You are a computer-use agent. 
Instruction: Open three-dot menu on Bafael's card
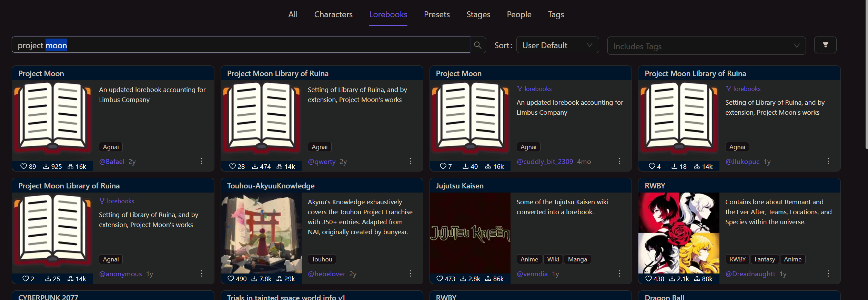point(202,161)
